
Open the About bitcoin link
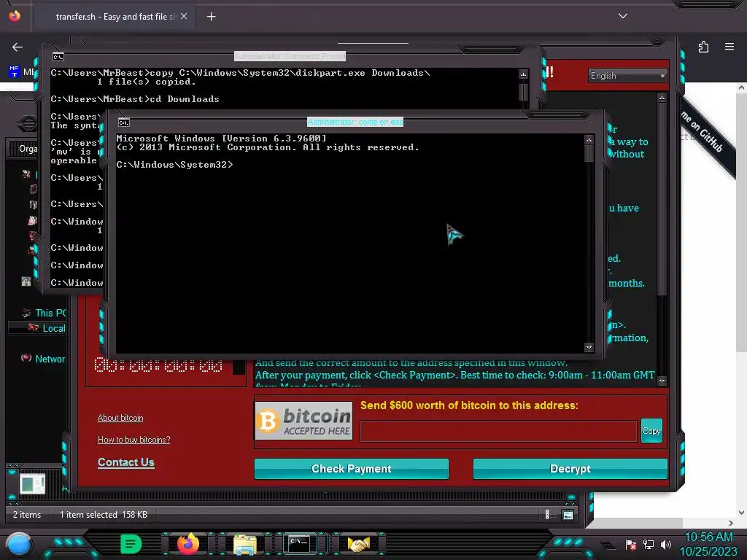(x=120, y=418)
